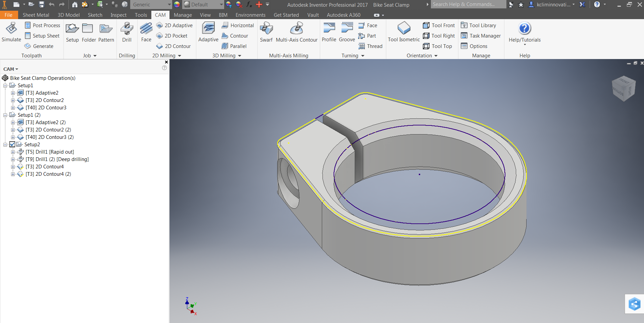Click the Simulate toolpath icon
This screenshot has height=323, width=644.
(x=11, y=32)
